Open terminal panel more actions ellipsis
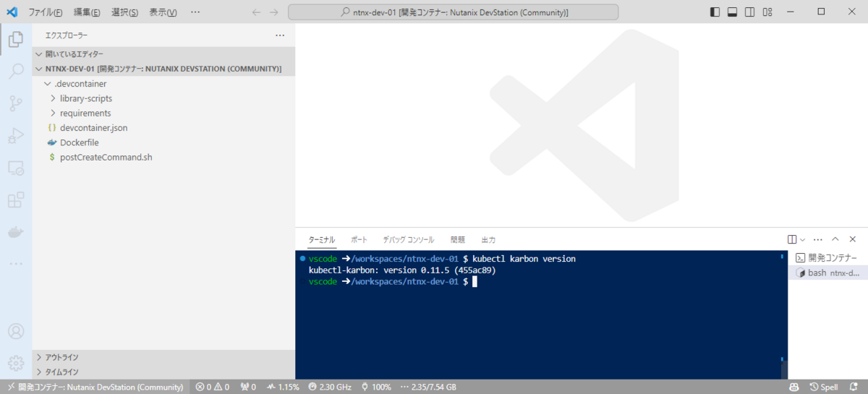Viewport: 868px width, 394px height. tap(818, 239)
